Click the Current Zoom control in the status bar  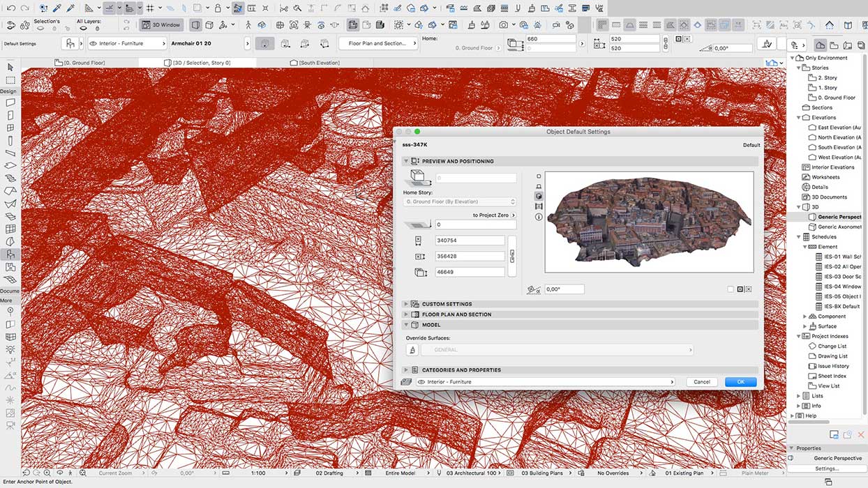tap(117, 473)
